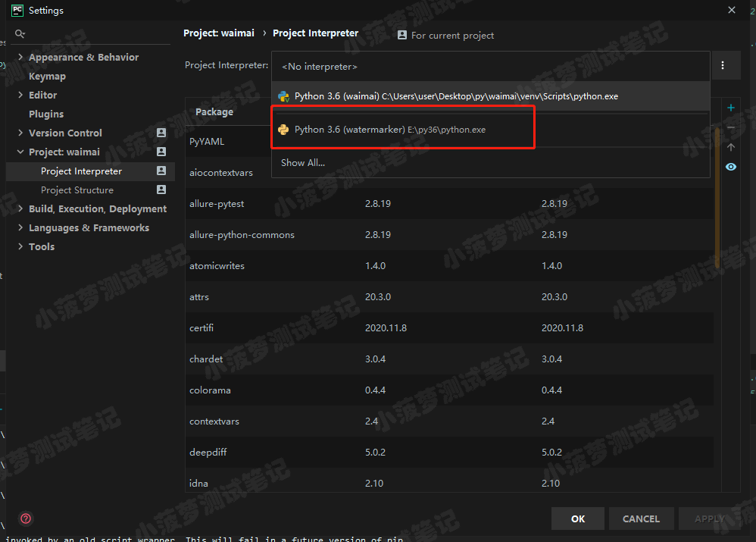Click the uninstall package minus icon
The width and height of the screenshot is (756, 542).
731,127
